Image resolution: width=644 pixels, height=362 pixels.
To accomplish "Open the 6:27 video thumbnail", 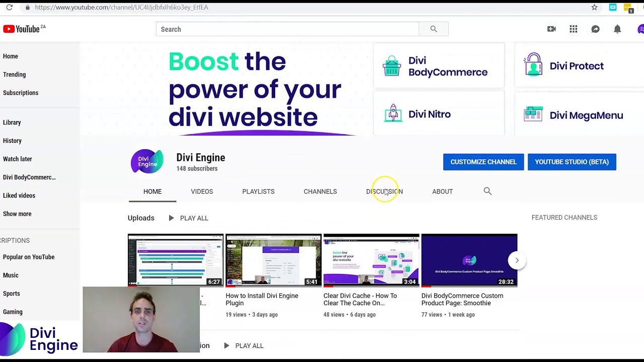I will [175, 260].
